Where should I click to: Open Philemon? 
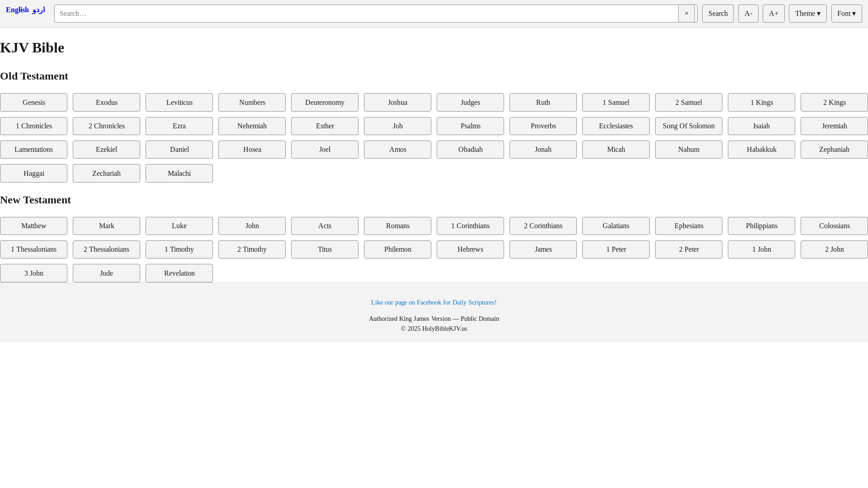(x=397, y=249)
